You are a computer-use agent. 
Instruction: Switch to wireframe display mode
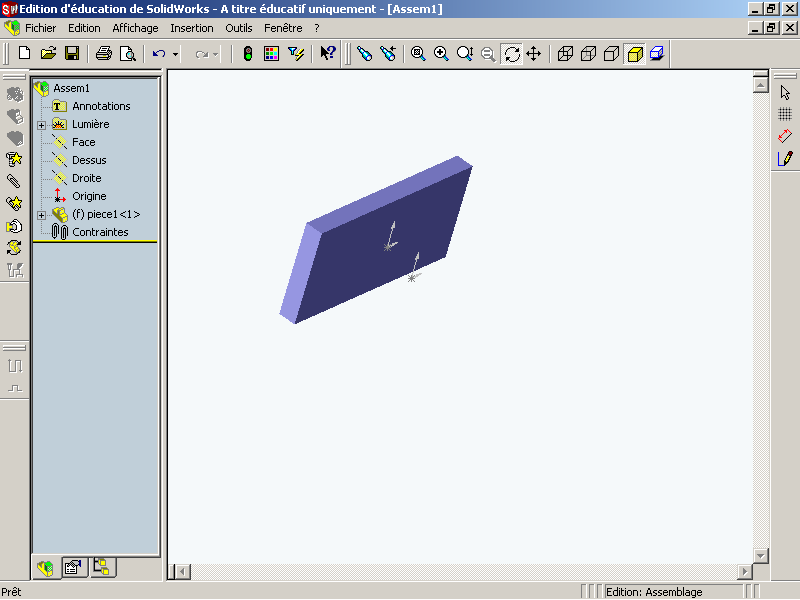pyautogui.click(x=565, y=53)
